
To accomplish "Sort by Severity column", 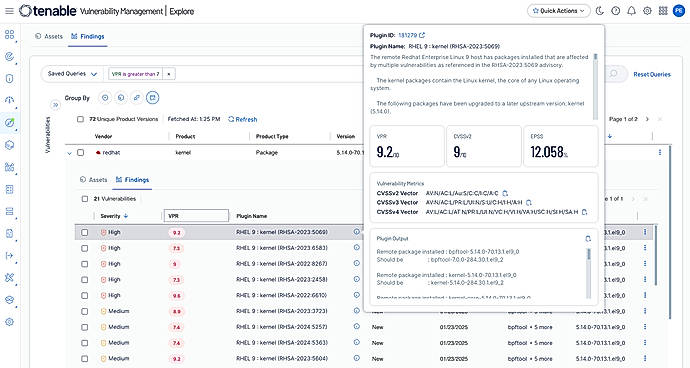I will coord(114,216).
